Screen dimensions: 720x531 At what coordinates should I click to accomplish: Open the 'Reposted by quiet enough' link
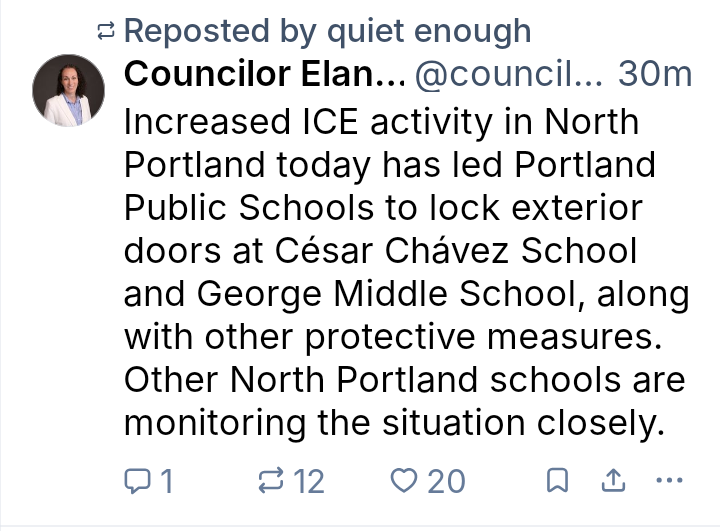326,31
